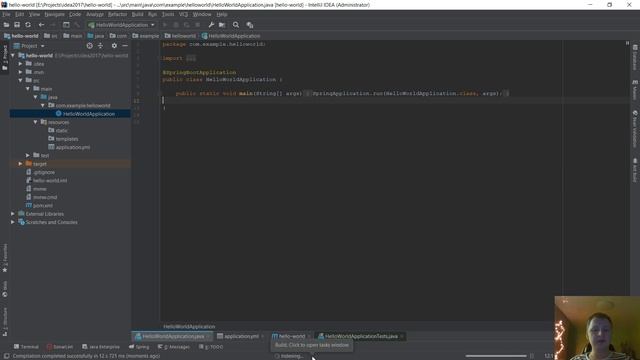Image resolution: width=640 pixels, height=360 pixels.
Task: Click the green Run button in the toolbar
Action: (x=165, y=25)
